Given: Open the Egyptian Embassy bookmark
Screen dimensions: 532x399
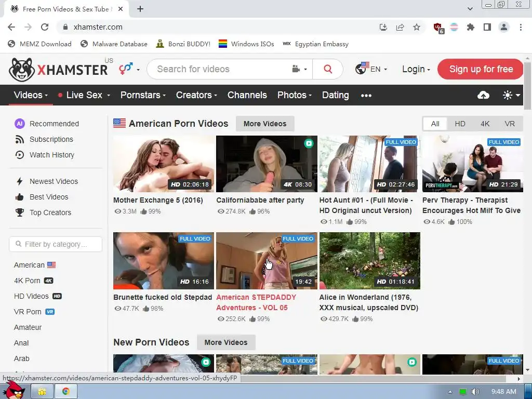Looking at the screenshot, I should pos(315,44).
